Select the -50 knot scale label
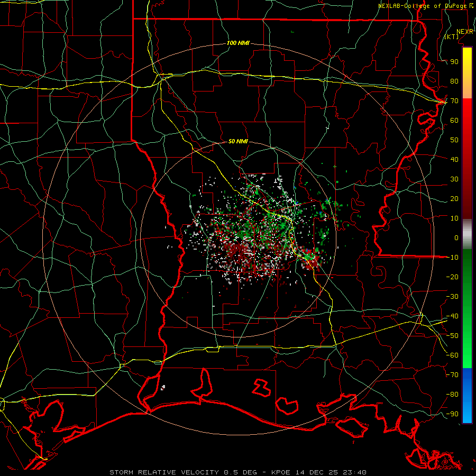This screenshot has width=476, height=476. [x=452, y=336]
